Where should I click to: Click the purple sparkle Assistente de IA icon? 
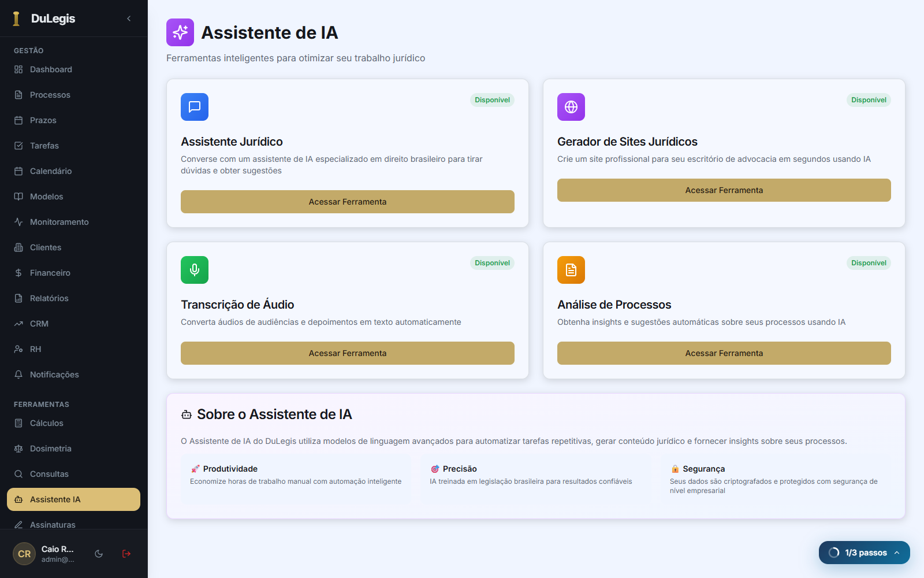[180, 32]
